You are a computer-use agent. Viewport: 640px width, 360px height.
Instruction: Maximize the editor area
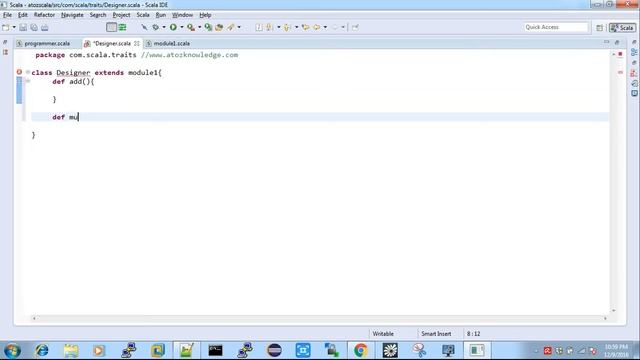coord(617,42)
